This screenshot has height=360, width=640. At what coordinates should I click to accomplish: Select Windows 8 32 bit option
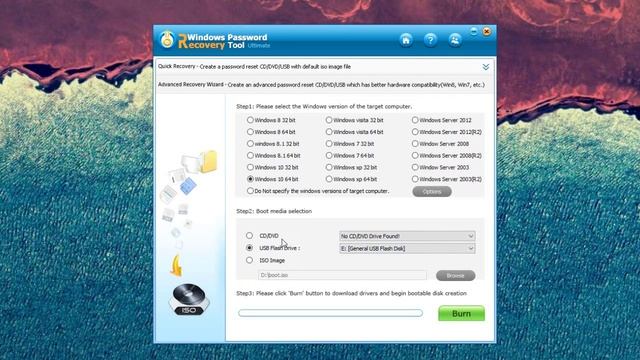tap(250, 120)
